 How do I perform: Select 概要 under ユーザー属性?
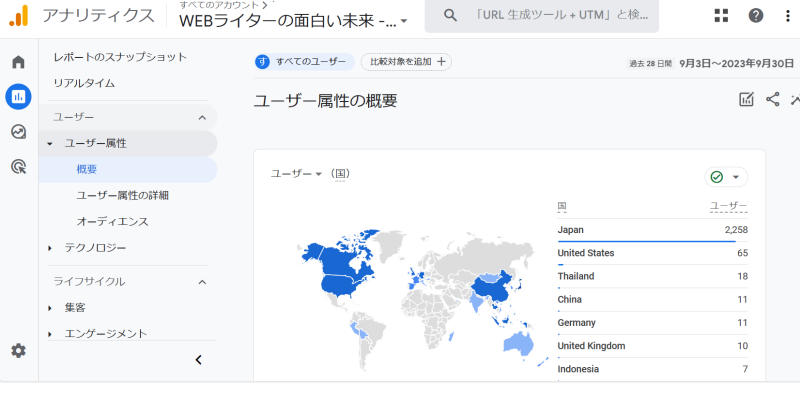[x=128, y=169]
